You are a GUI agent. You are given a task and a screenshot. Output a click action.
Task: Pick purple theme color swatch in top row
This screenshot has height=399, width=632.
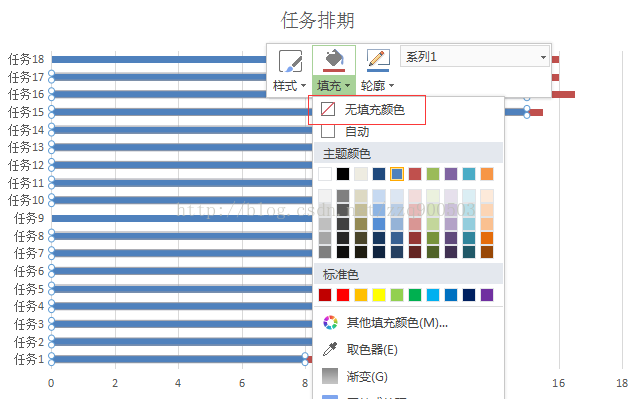click(451, 174)
